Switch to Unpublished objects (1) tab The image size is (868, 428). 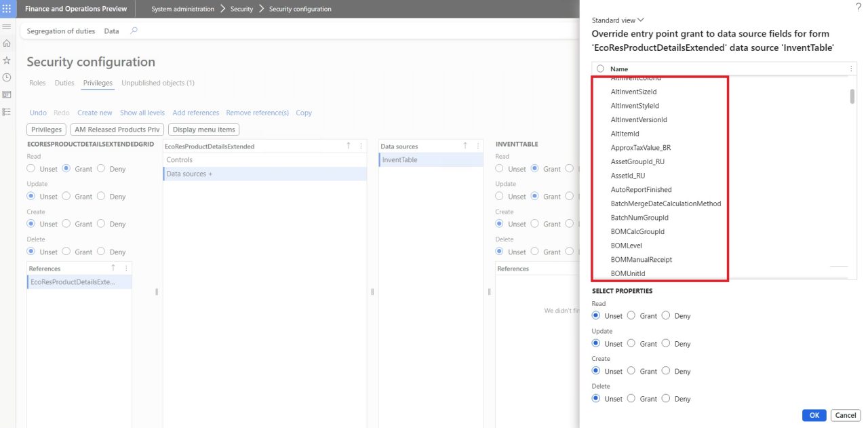157,83
